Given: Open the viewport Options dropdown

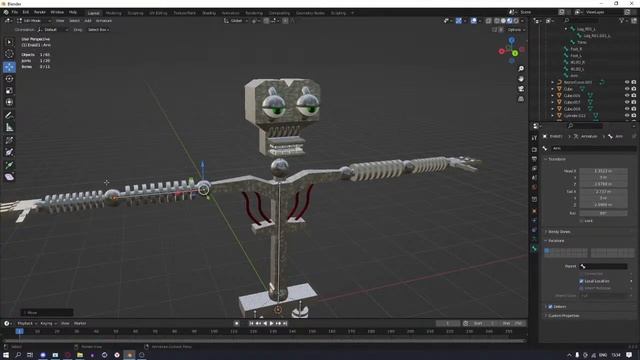Looking at the screenshot, I should point(516,30).
